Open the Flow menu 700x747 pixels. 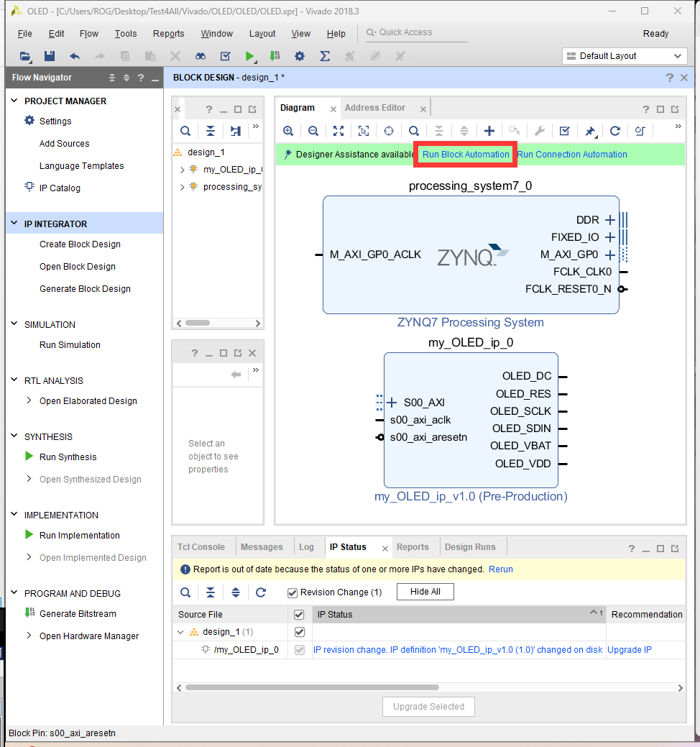point(89,34)
